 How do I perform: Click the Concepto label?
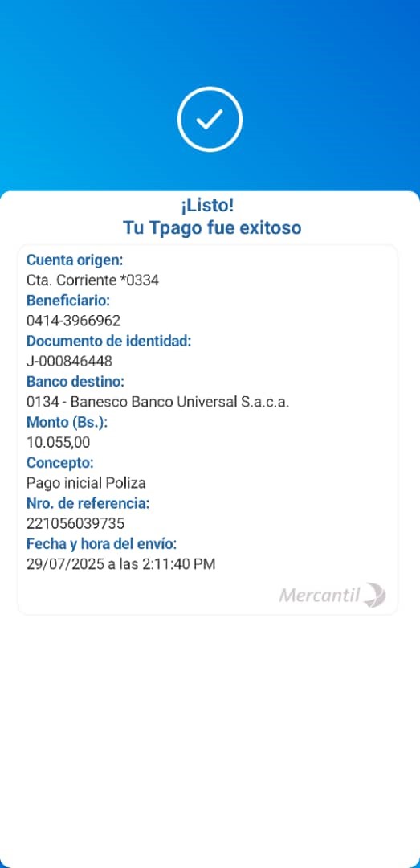coord(59,463)
